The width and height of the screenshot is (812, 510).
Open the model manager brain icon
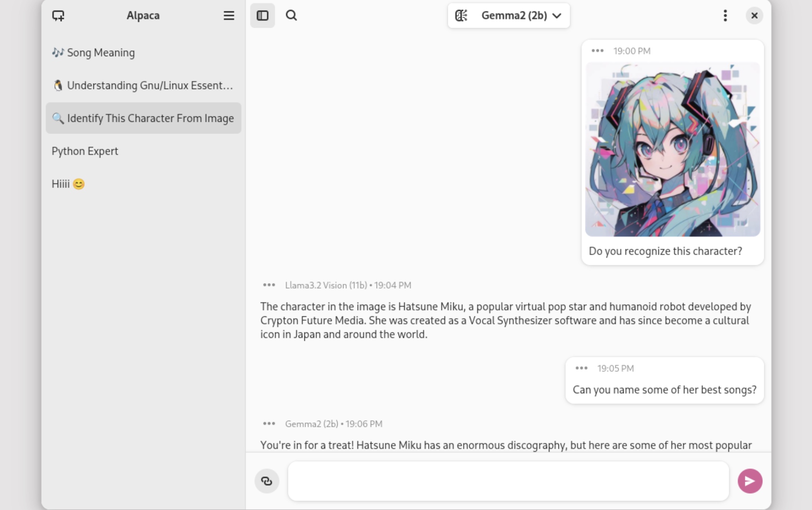[x=461, y=16]
